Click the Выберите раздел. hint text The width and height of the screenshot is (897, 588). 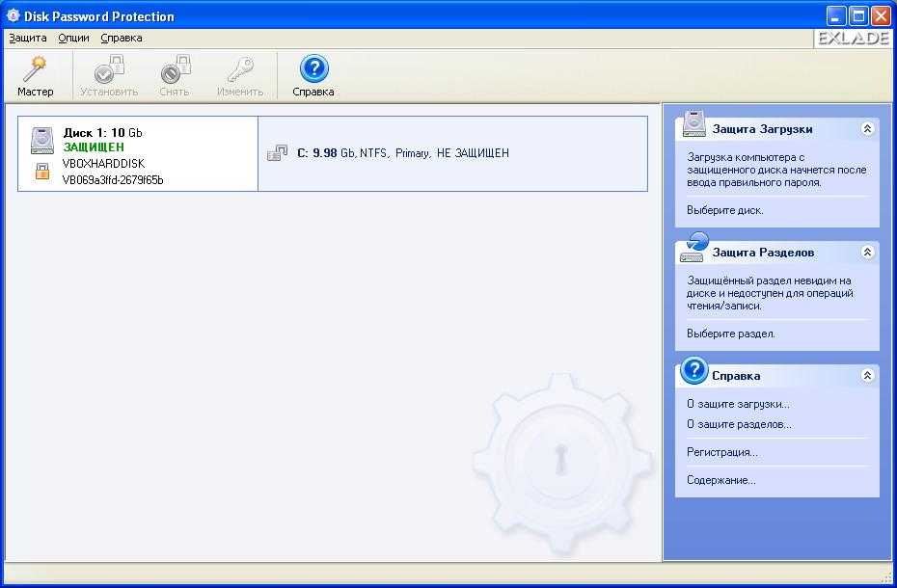[730, 334]
